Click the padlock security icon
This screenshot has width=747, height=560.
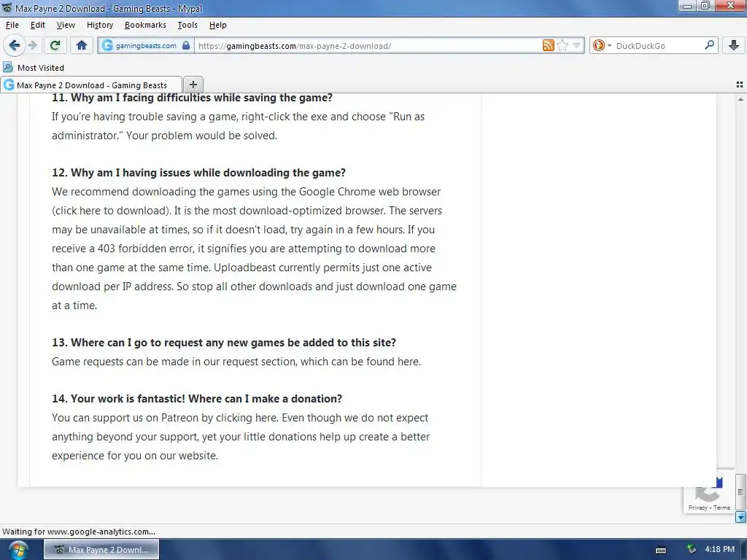pyautogui.click(x=186, y=45)
